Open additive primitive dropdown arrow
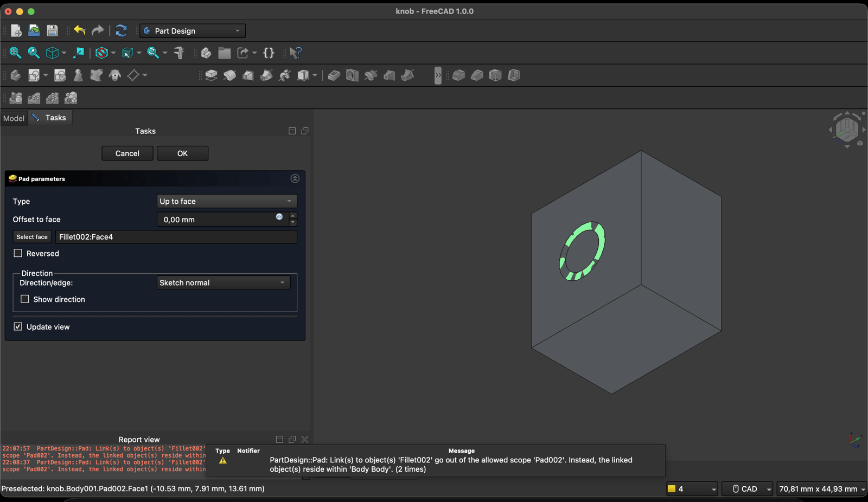Screen dimensions: 868x502 point(314,75)
